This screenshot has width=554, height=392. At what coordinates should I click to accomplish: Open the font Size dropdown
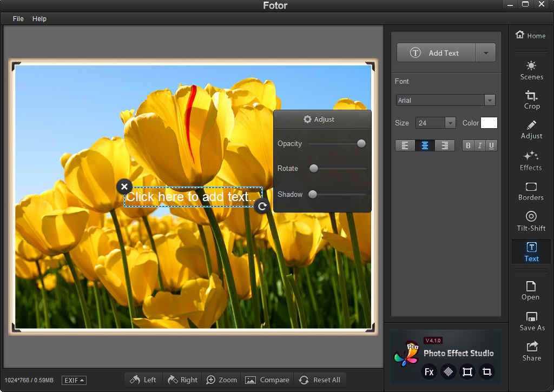(x=450, y=123)
